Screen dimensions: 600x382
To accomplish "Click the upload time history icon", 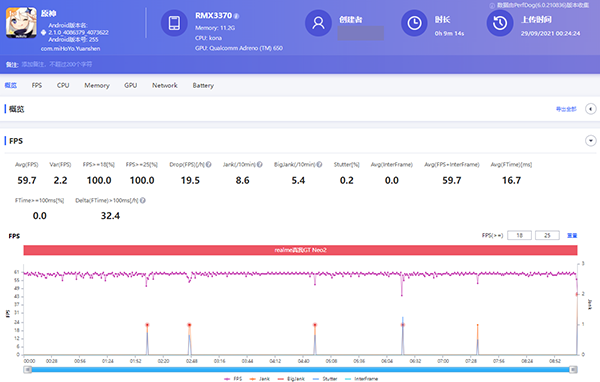I will pos(500,23).
